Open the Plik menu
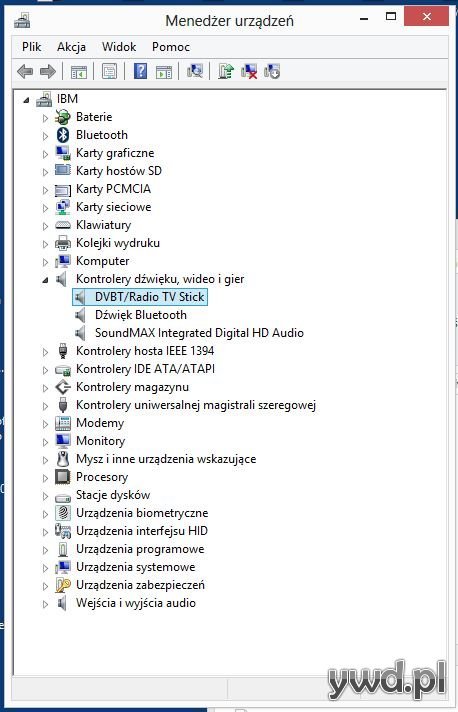The height and width of the screenshot is (712, 458). (31, 47)
